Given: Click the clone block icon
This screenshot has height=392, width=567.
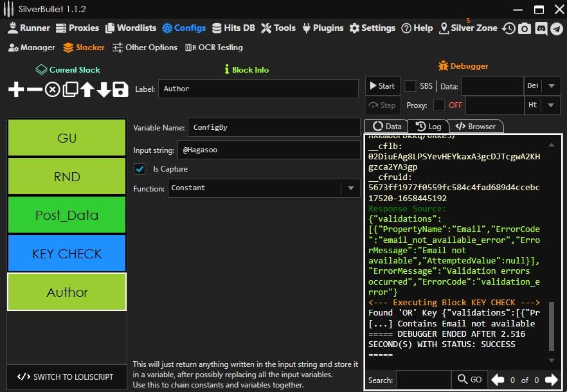Looking at the screenshot, I should pos(69,90).
